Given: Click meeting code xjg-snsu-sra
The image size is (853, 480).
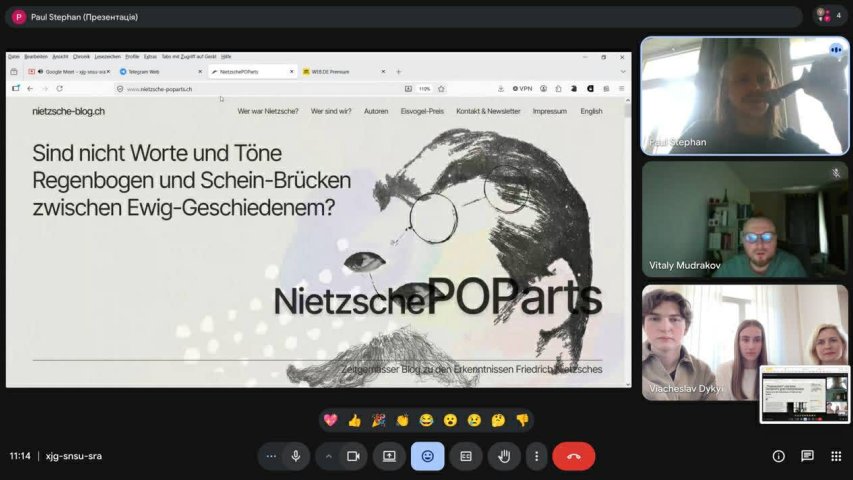Looking at the screenshot, I should click(73, 456).
